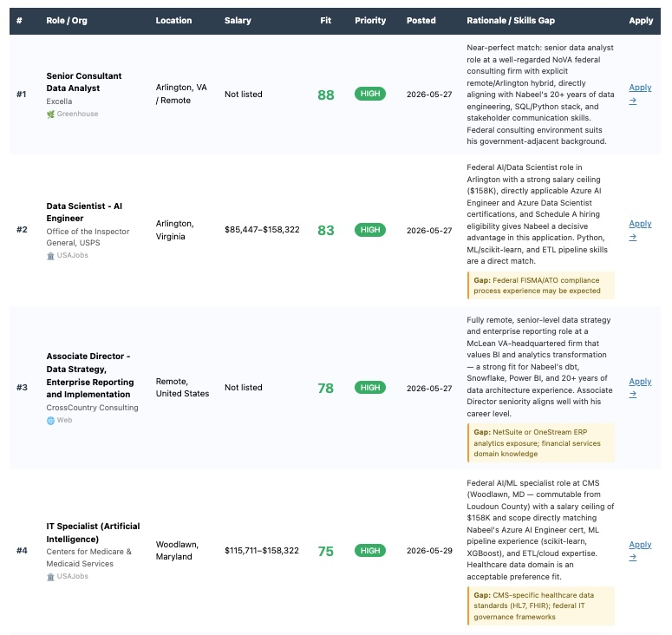This screenshot has width=672, height=635.
Task: Select the HIGH priority badge for Excella role
Action: tap(370, 94)
